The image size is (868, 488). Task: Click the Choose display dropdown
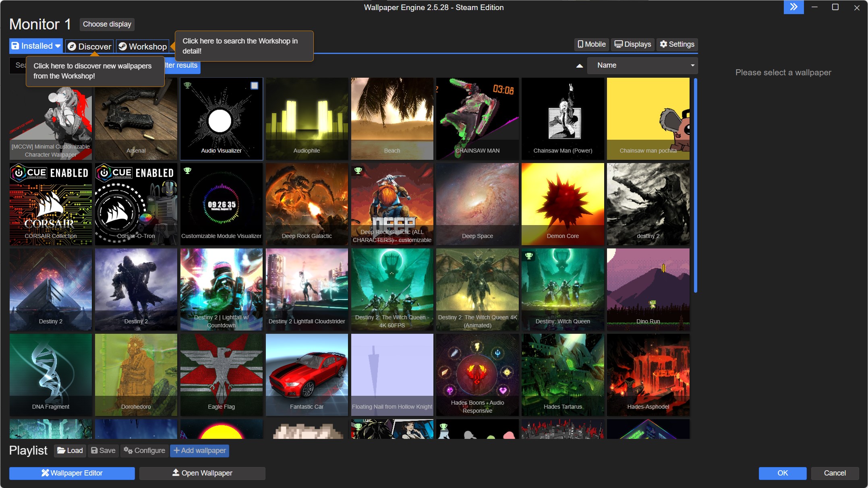pyautogui.click(x=106, y=25)
